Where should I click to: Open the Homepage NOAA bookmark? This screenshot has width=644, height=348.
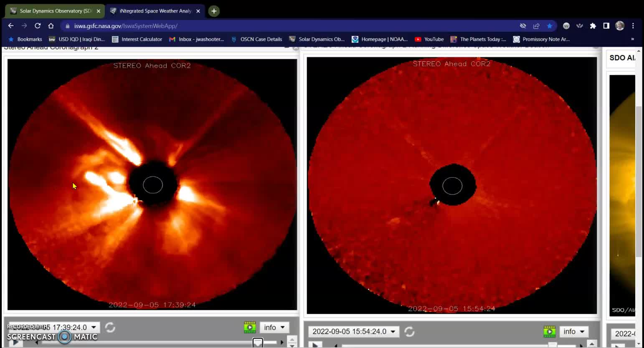[380, 39]
